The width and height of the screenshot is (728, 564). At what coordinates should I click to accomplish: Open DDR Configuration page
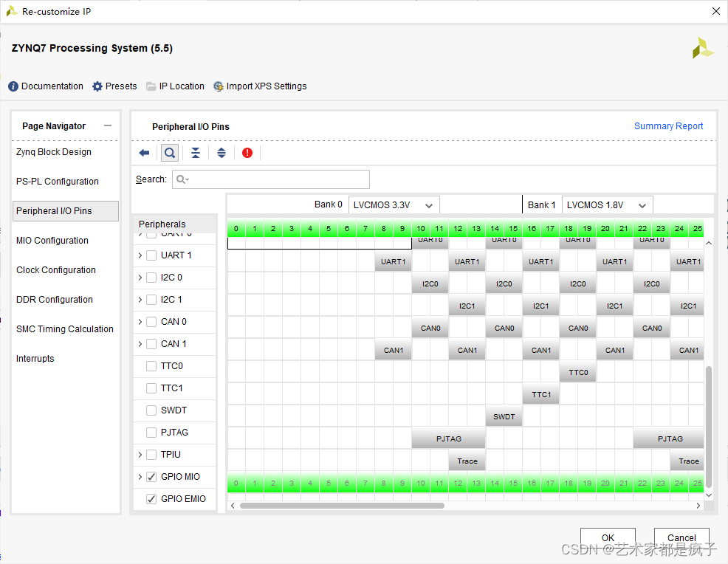tap(55, 300)
